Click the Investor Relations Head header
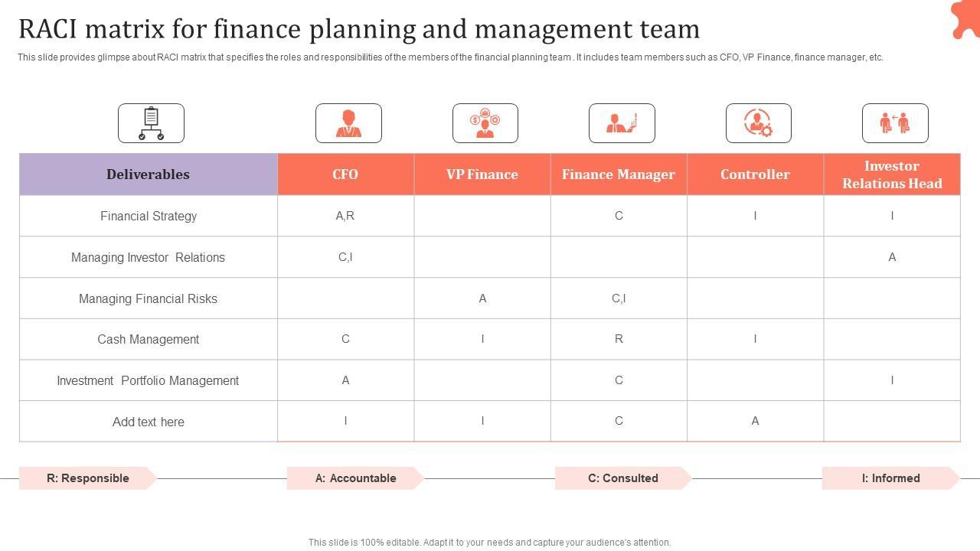Screen dimensions: 980x551 892,174
